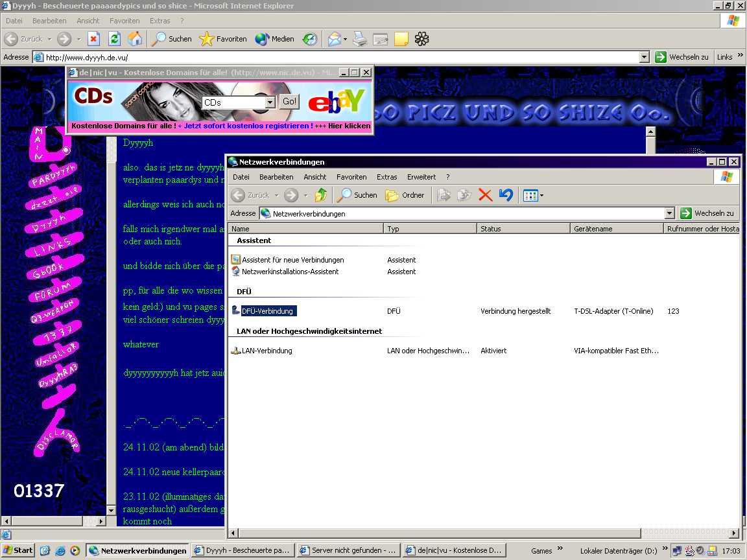Open the Erweitert menu
Image resolution: width=747 pixels, height=560 pixels.
tap(421, 177)
